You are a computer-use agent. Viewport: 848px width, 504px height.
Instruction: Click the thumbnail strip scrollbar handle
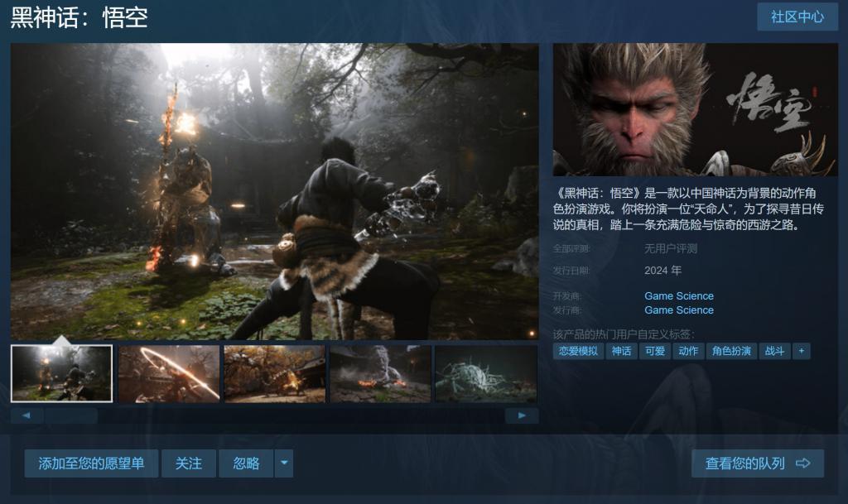[x=71, y=415]
